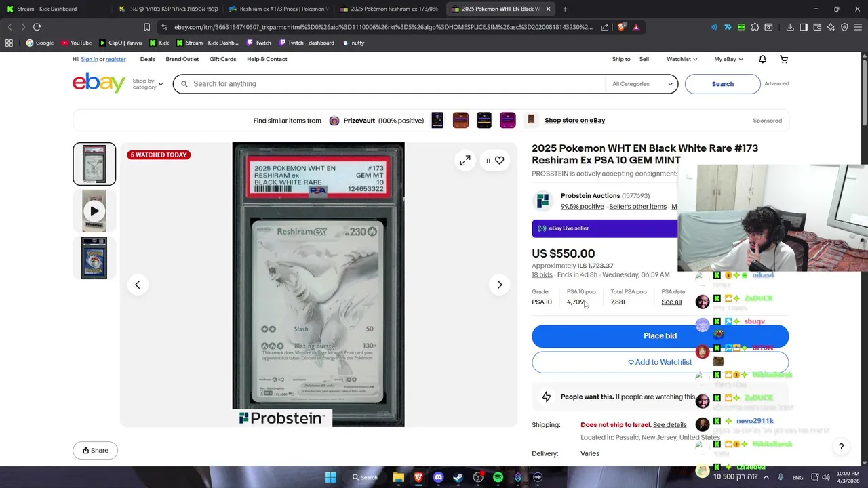The width and height of the screenshot is (868, 488).
Task: Open the PrizeVault seller avatar
Action: click(x=334, y=121)
